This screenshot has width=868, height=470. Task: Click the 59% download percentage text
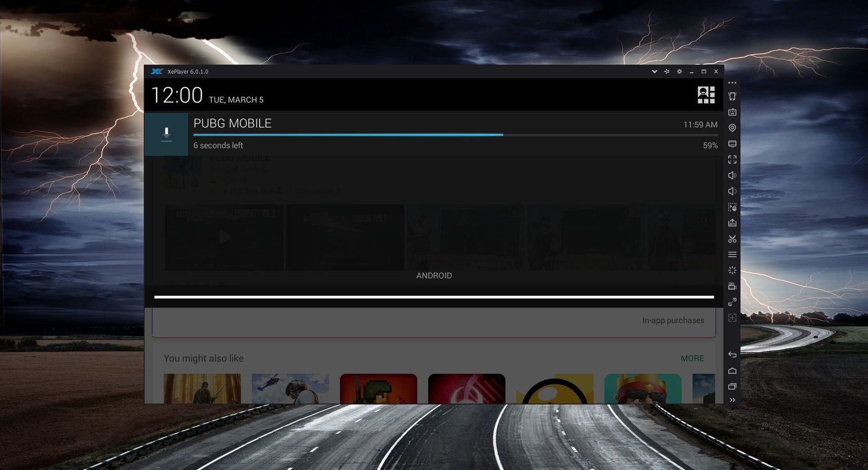coord(710,146)
